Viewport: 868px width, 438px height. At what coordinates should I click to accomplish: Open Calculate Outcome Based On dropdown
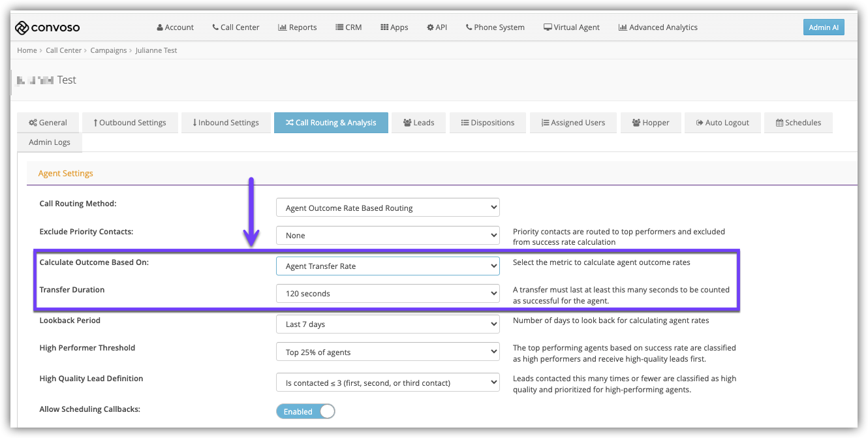coord(388,266)
